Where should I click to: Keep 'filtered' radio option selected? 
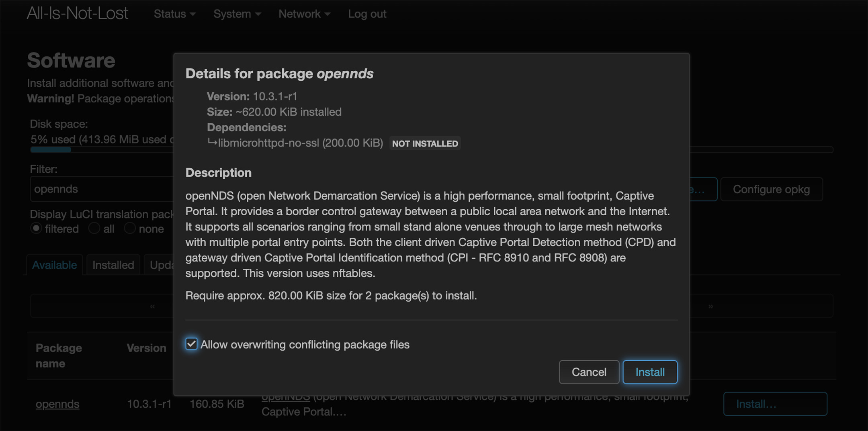36,228
